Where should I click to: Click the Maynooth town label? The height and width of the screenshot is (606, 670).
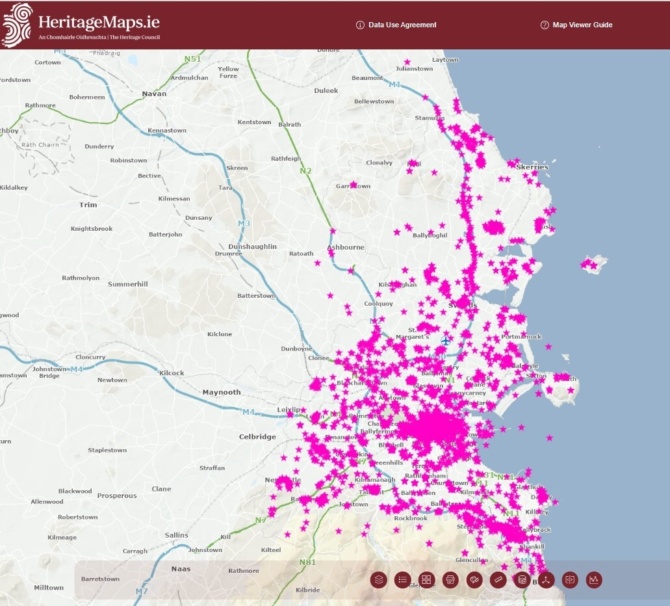coord(221,392)
